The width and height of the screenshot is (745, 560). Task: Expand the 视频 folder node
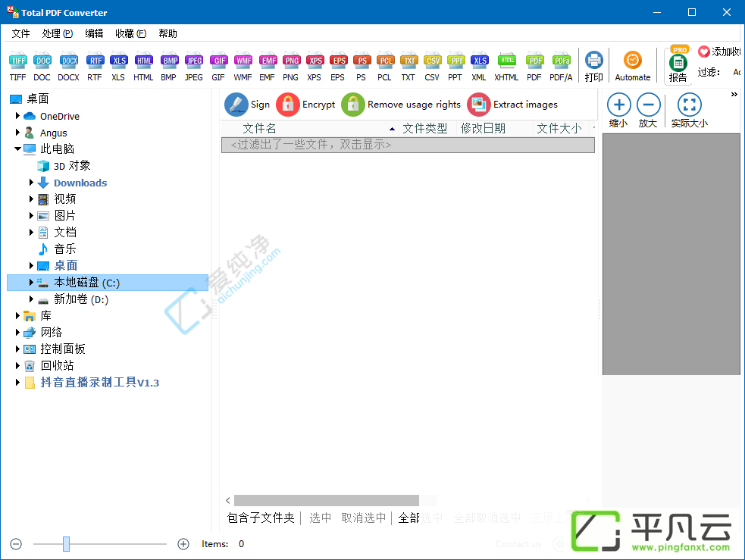coord(31,199)
